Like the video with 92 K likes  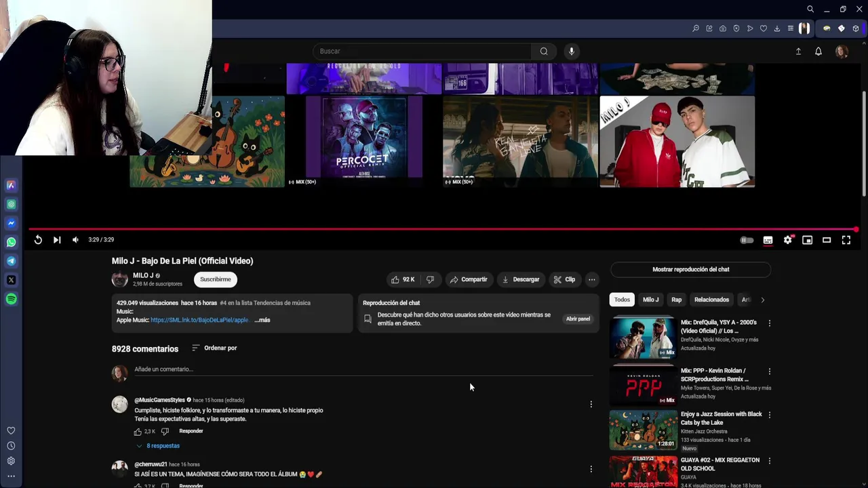click(403, 279)
